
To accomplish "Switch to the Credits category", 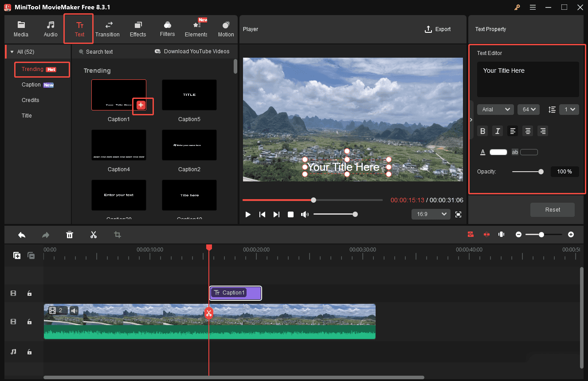I will coord(30,100).
